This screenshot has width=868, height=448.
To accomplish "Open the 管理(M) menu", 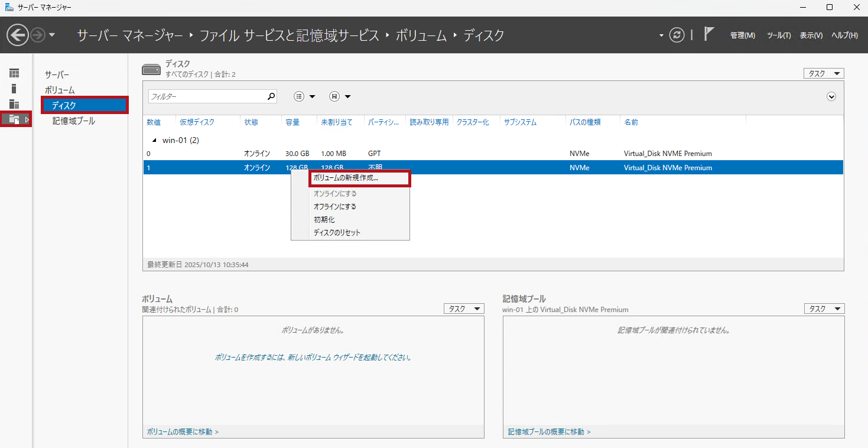I will click(742, 35).
